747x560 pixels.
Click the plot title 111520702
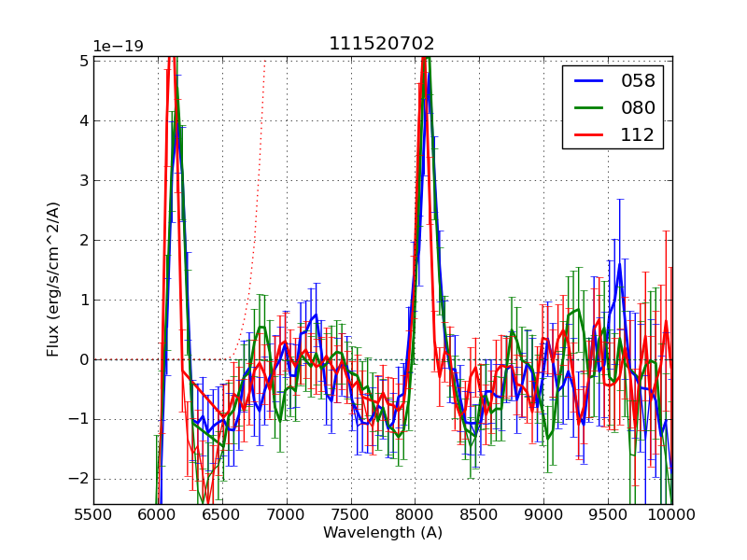pos(382,44)
